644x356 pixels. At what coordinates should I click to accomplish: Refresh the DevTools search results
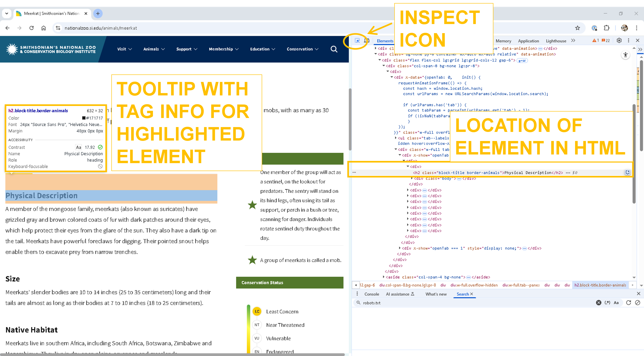coord(628,303)
